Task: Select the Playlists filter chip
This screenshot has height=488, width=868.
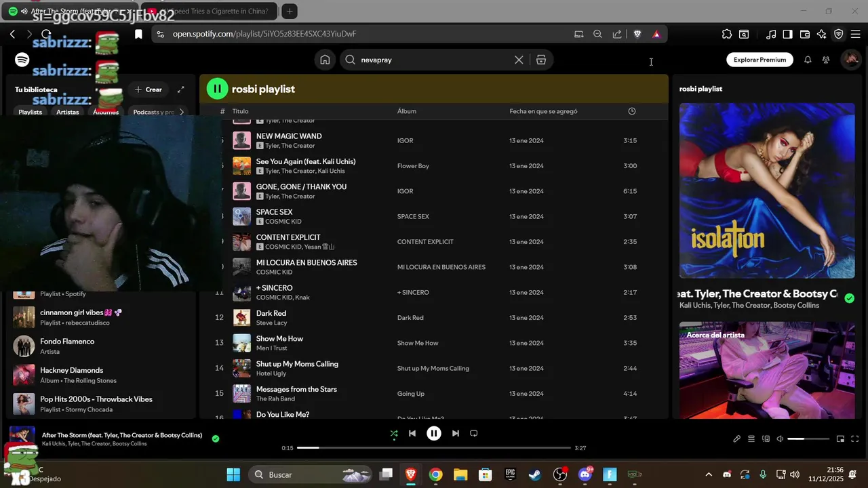Action: coord(30,112)
